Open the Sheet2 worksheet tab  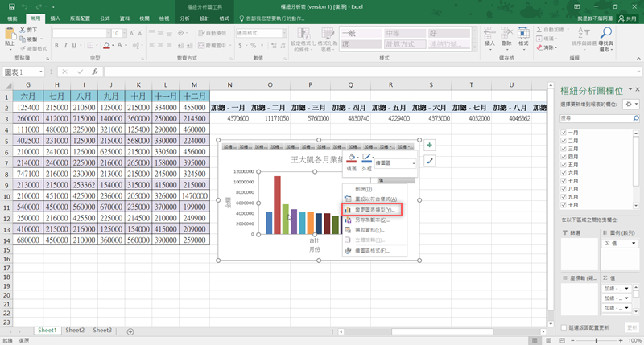point(75,331)
